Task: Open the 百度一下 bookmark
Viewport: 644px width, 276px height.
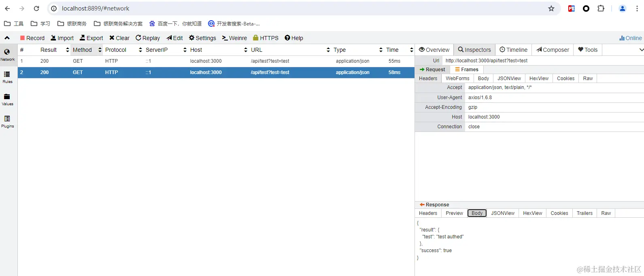Action: [175, 23]
